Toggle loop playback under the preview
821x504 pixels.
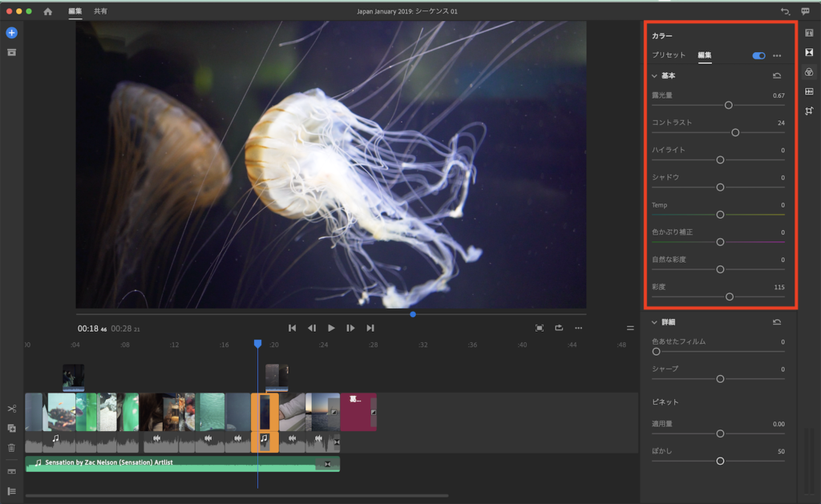click(559, 328)
